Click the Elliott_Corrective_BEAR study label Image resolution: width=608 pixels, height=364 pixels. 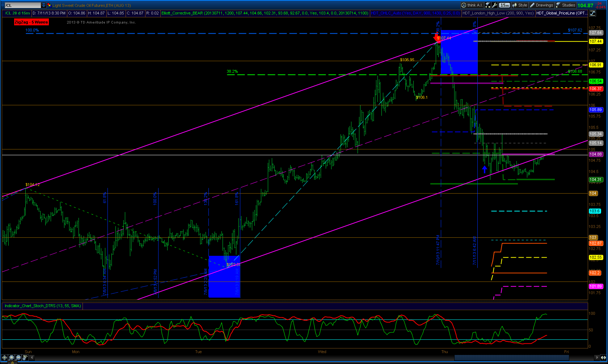pyautogui.click(x=265, y=13)
